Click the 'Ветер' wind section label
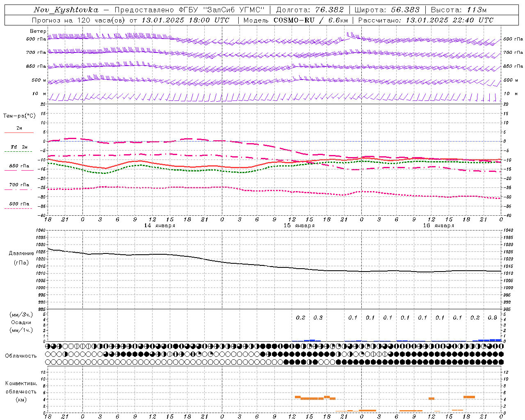This screenshot has width=525, height=420. [x=38, y=31]
